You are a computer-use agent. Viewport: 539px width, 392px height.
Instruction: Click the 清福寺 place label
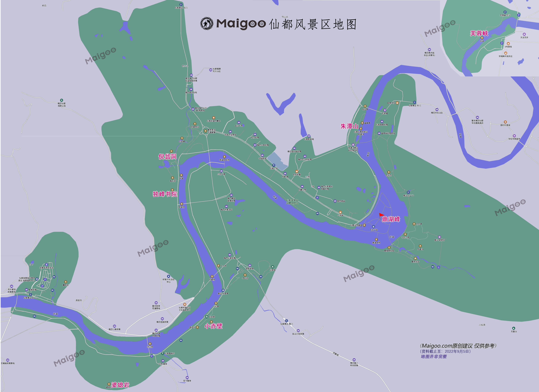point(79,301)
